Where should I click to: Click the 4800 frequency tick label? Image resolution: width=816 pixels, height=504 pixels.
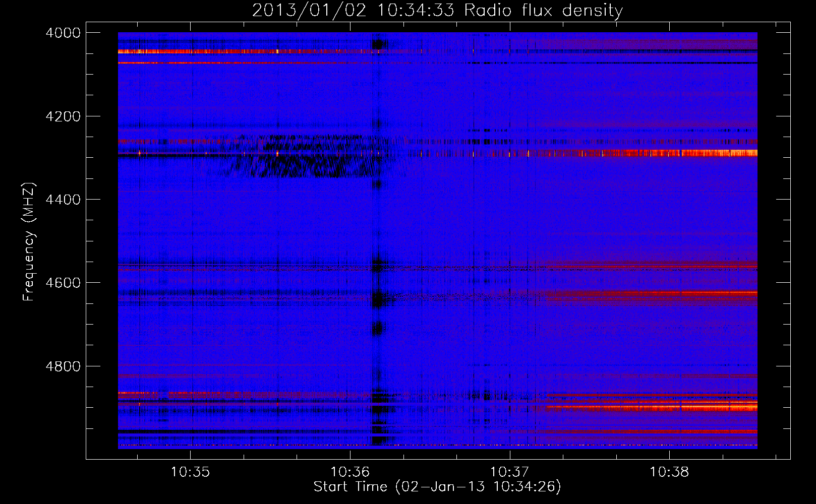pyautogui.click(x=63, y=366)
